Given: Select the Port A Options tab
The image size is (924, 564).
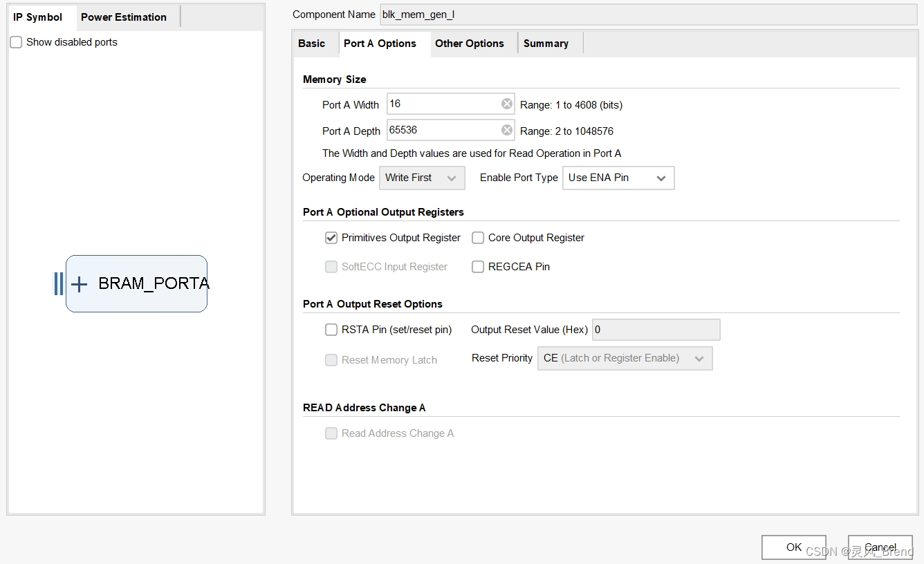Looking at the screenshot, I should coord(380,44).
